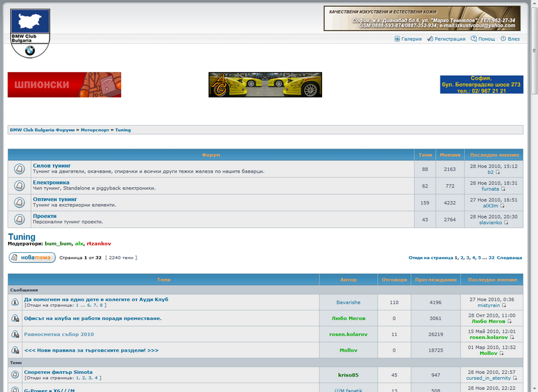Click the yellow sports cars banner
538x392 pixels.
(x=265, y=85)
